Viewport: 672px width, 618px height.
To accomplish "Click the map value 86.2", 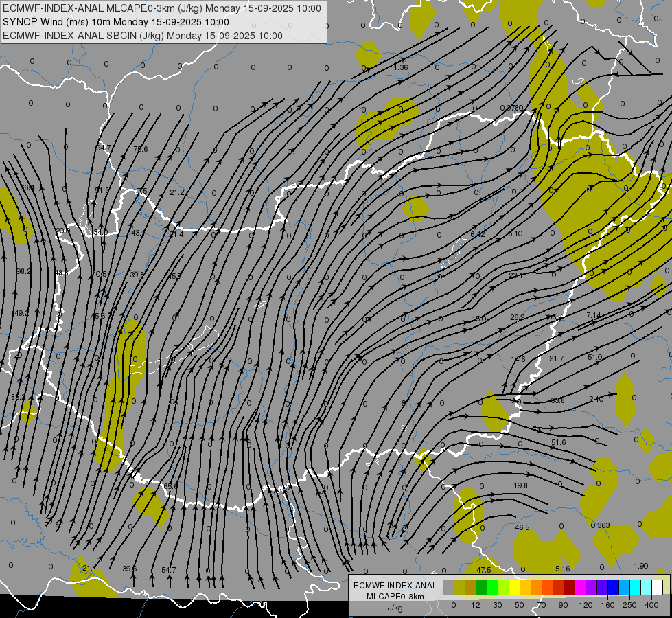I will point(18,397).
